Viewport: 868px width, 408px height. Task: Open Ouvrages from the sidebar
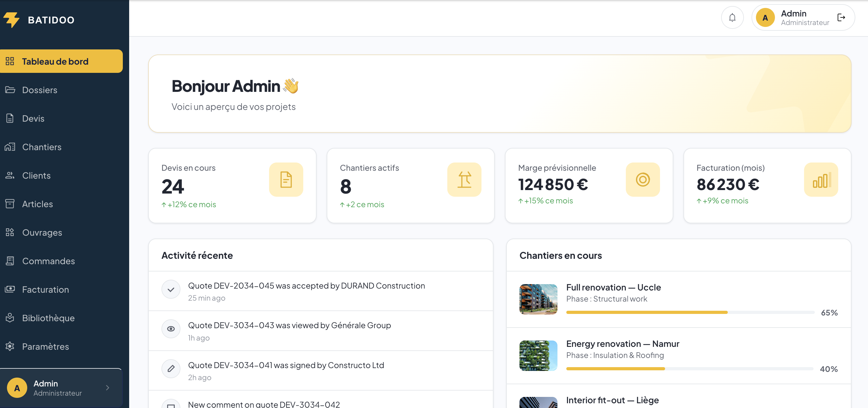click(x=61, y=232)
